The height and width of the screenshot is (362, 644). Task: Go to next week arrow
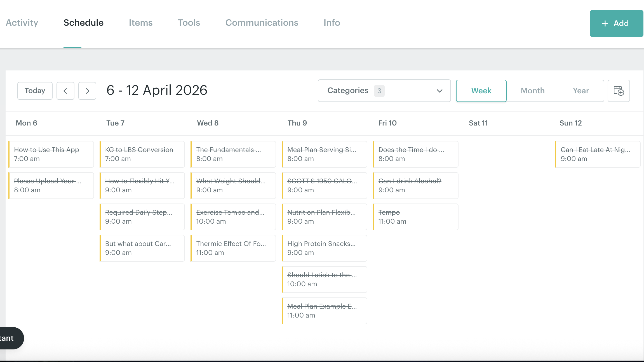click(x=87, y=91)
